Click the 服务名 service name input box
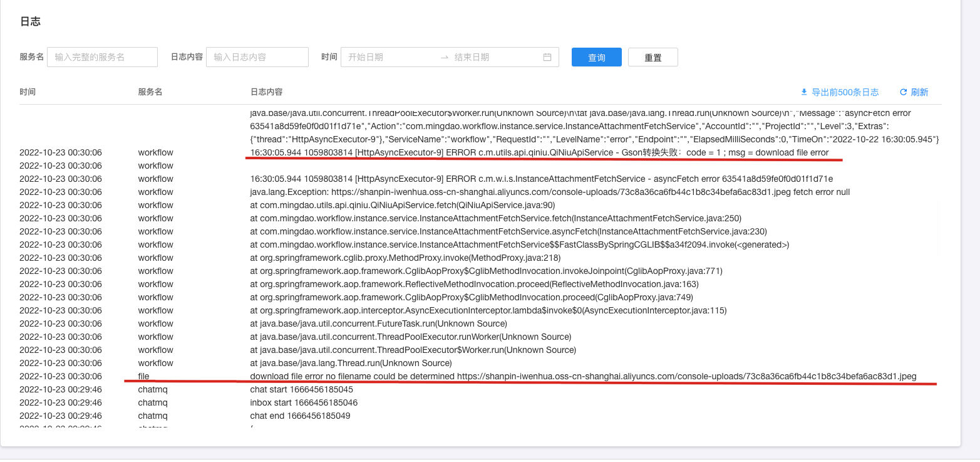The height and width of the screenshot is (462, 980). 102,56
